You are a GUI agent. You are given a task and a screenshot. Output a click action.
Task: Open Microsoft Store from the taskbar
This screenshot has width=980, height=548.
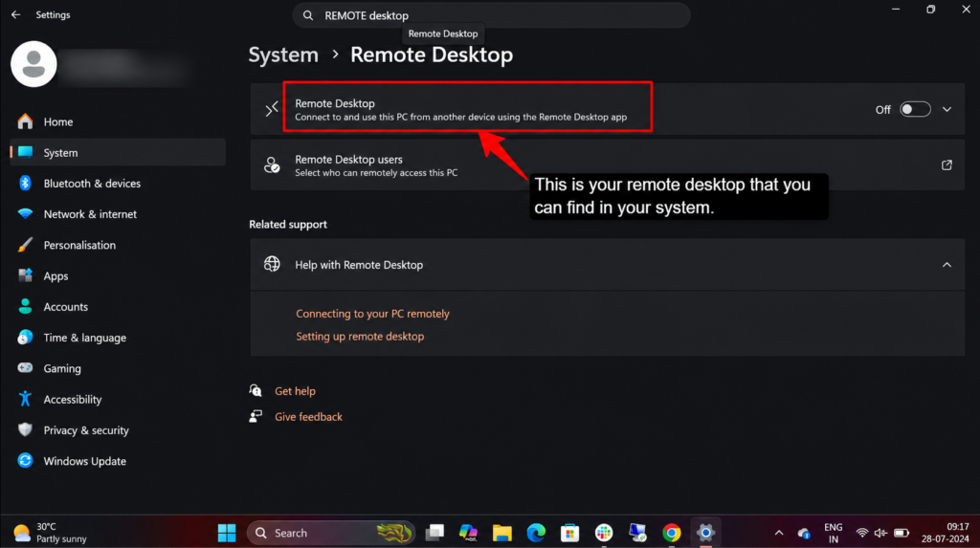(x=569, y=533)
